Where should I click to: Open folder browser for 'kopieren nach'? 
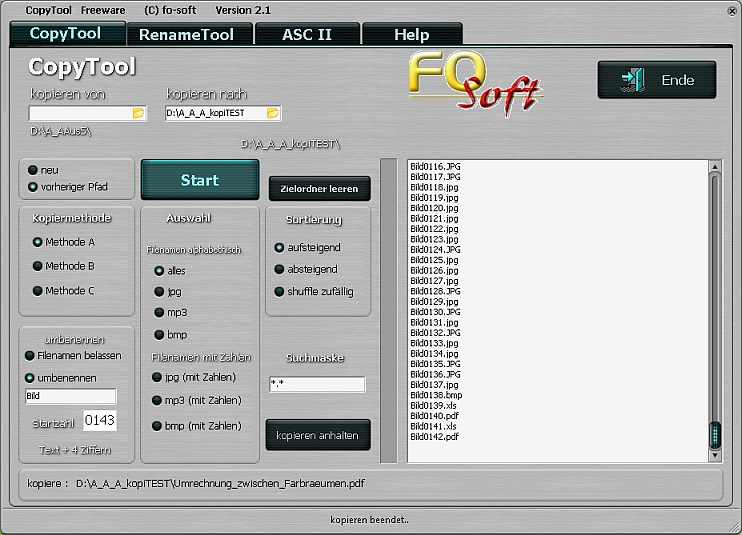point(273,113)
